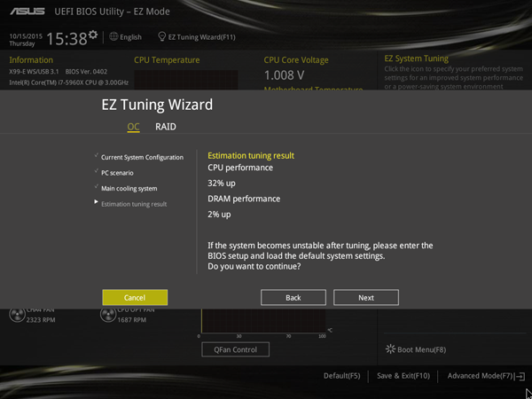Viewport: 532px width, 399px height.
Task: Click Save & Exit(F10)
Action: pyautogui.click(x=403, y=376)
